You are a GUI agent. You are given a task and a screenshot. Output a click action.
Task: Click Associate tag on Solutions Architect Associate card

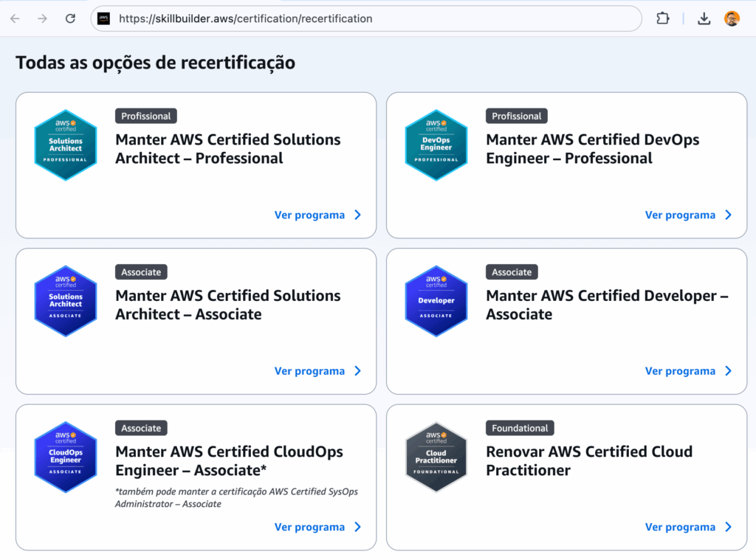point(141,272)
